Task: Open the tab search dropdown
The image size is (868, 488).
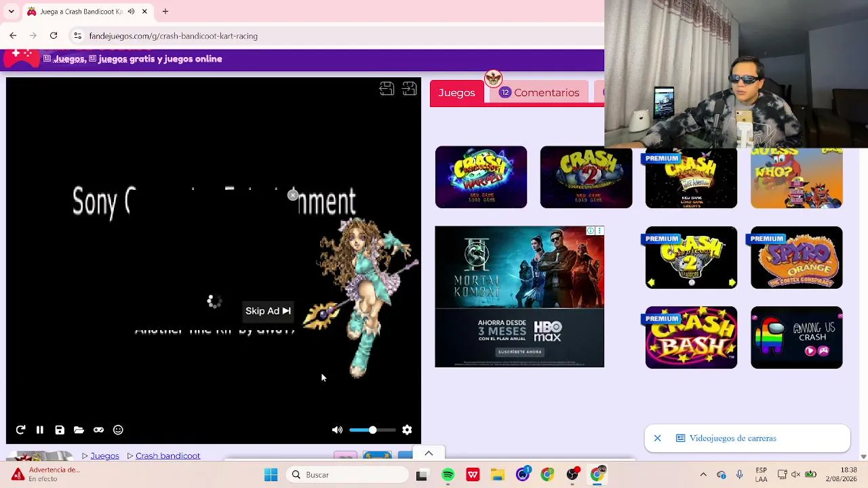Action: pos(12,12)
